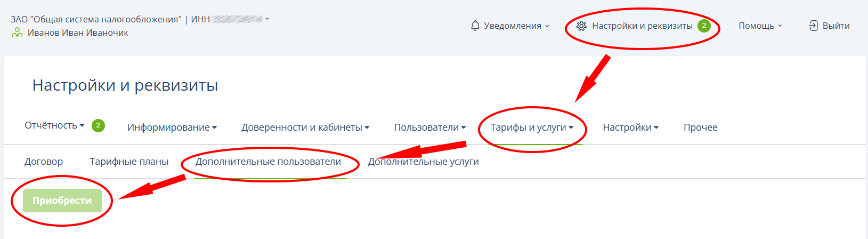The height and width of the screenshot is (239, 868).
Task: Click green badge next to Отчётность
Action: pos(98,125)
